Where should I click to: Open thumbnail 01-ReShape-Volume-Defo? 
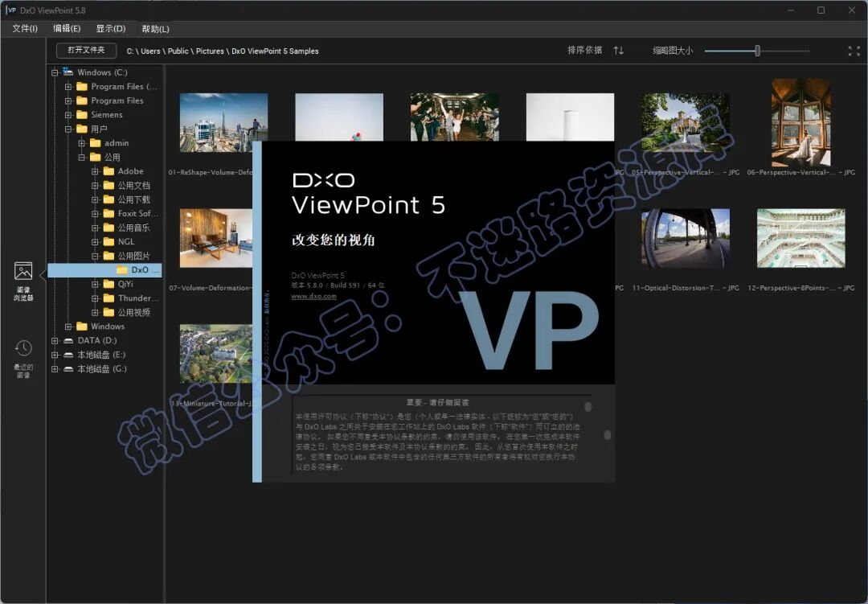pyautogui.click(x=223, y=122)
